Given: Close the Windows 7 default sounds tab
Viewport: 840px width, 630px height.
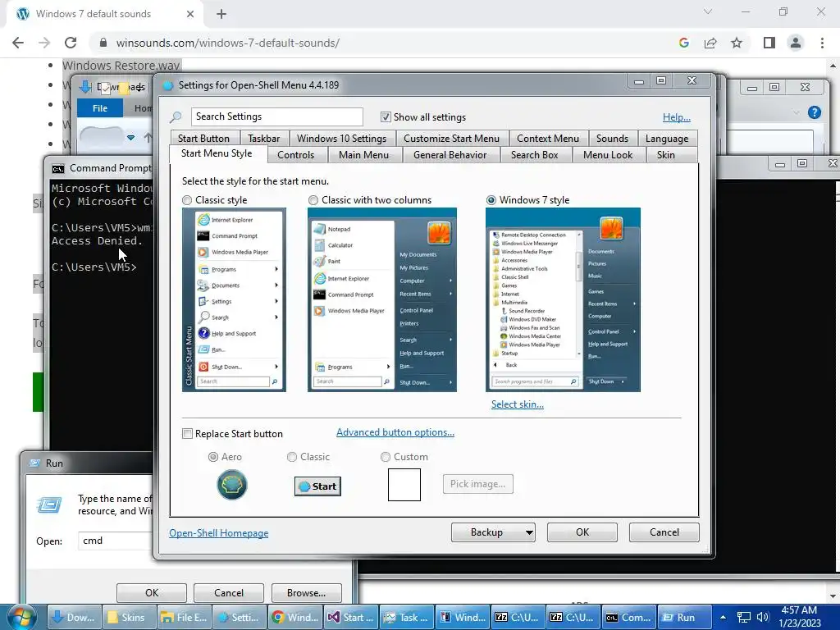Looking at the screenshot, I should pos(189,14).
